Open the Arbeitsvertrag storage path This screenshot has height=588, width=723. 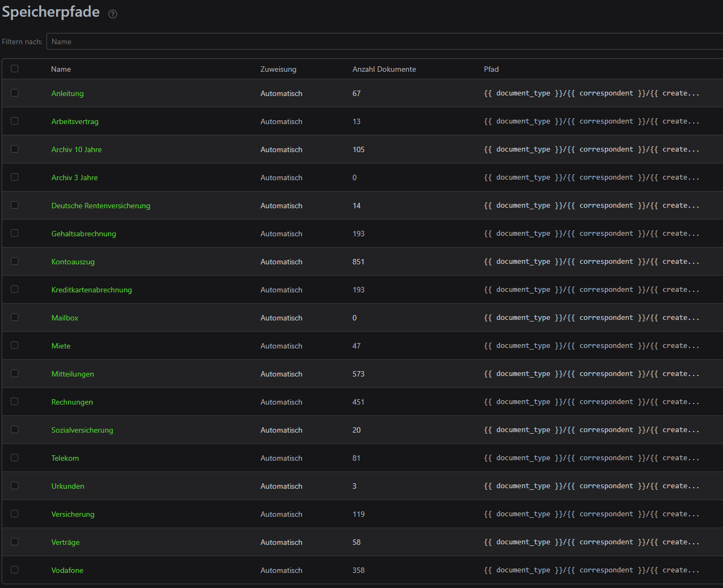[75, 121]
